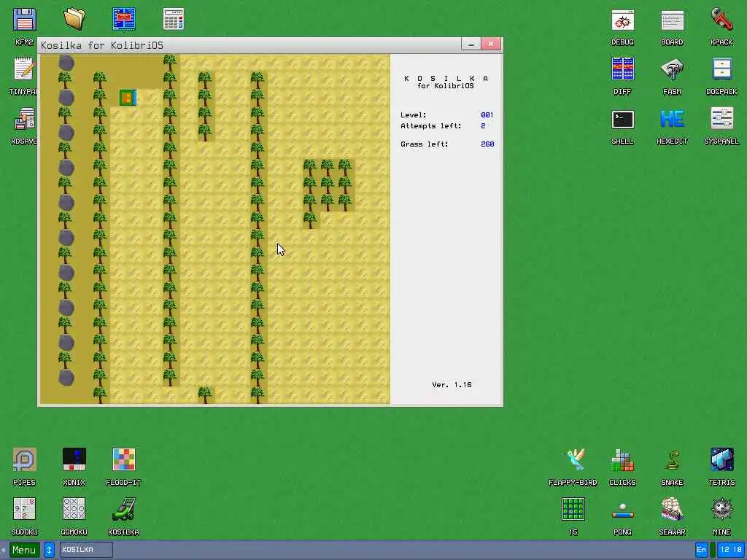Open the DIFF comparison icon
Screen dimensions: 747x560
[623, 69]
